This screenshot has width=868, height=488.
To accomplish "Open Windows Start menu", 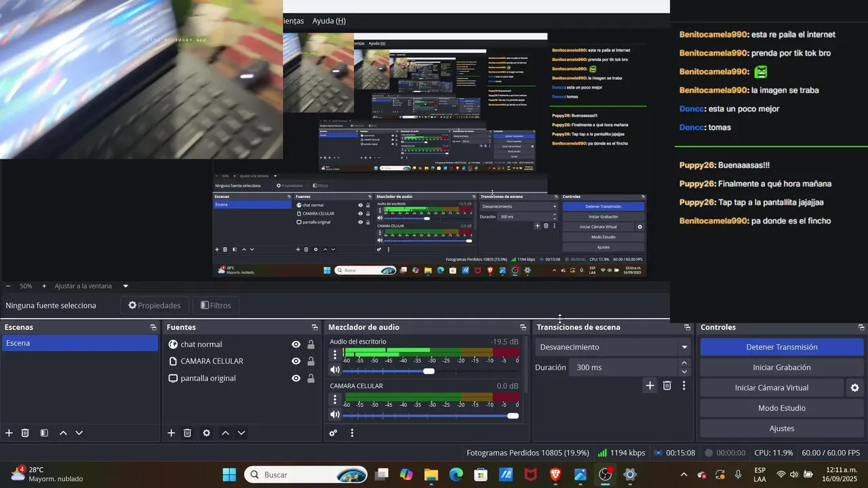I will [x=229, y=475].
